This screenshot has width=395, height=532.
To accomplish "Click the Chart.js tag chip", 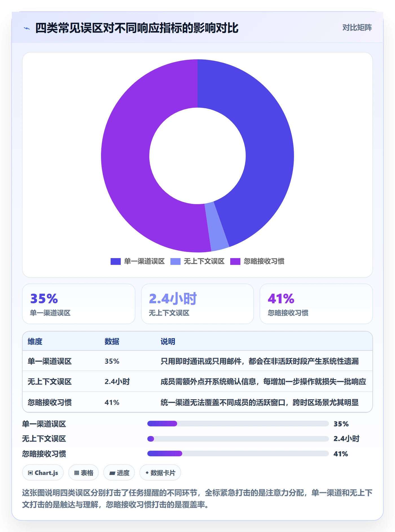I will (x=43, y=472).
